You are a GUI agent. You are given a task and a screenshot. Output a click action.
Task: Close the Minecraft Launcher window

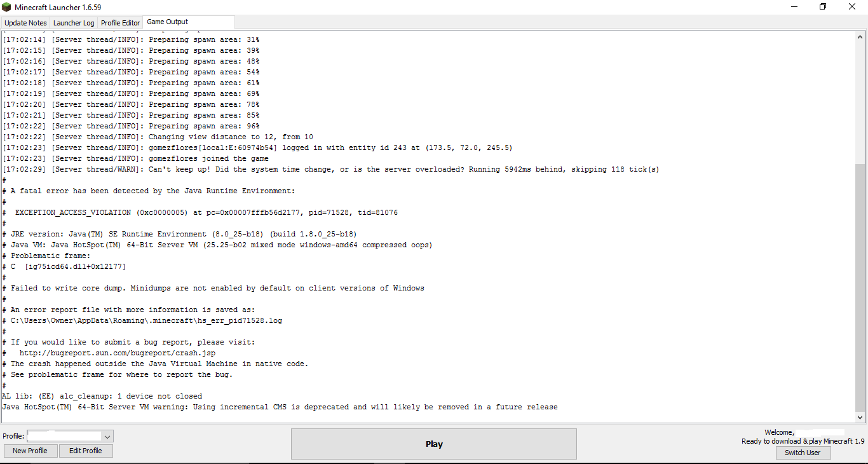(852, 7)
